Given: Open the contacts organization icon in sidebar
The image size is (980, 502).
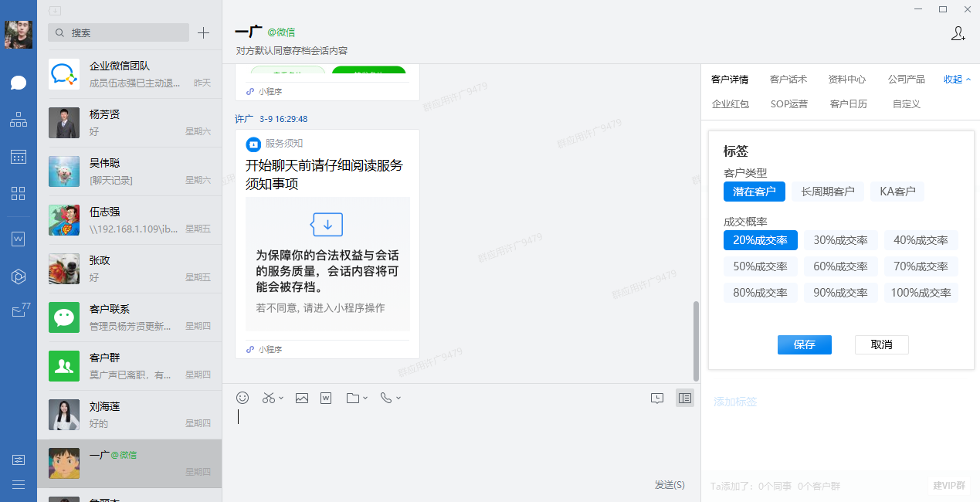Looking at the screenshot, I should point(19,120).
